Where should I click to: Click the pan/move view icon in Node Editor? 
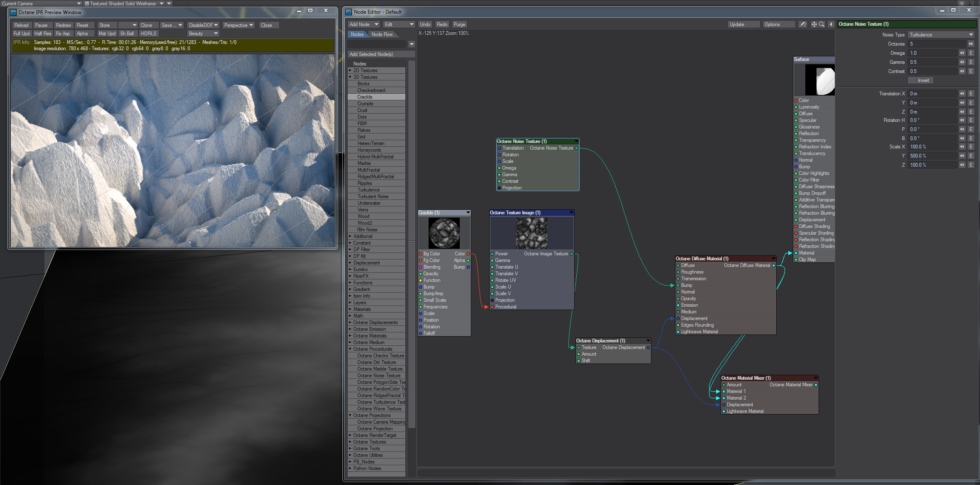pyautogui.click(x=814, y=24)
